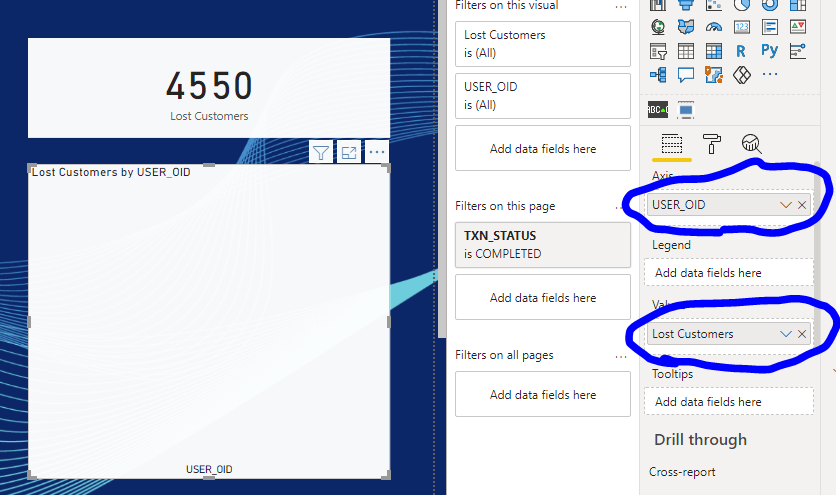Expand the USER_OID filter card
The width and height of the screenshot is (840, 495).
click(x=543, y=96)
